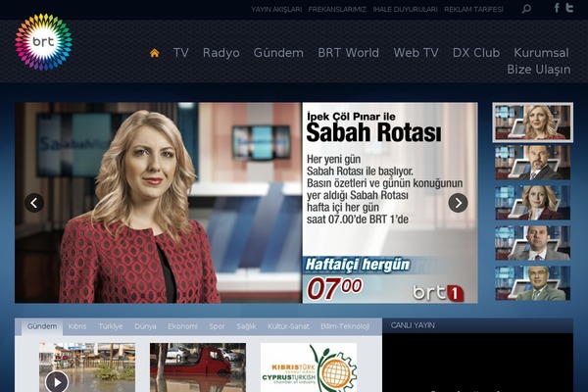Image resolution: width=588 pixels, height=392 pixels.
Task: Click the BRT logo
Action: [43, 42]
